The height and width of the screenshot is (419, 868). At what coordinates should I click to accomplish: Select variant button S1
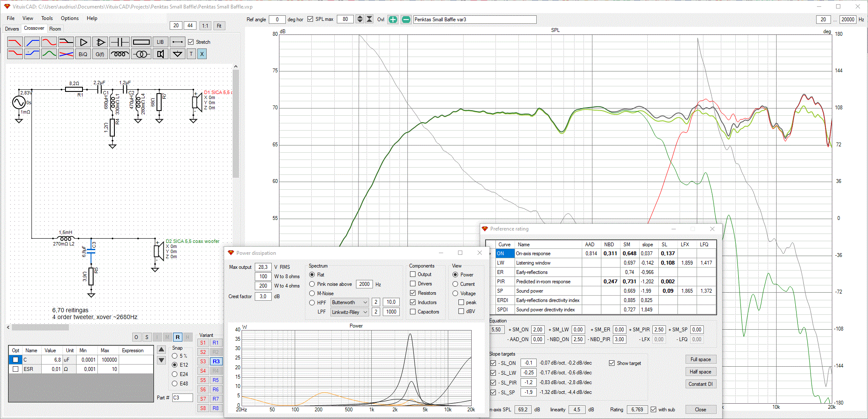tap(203, 343)
